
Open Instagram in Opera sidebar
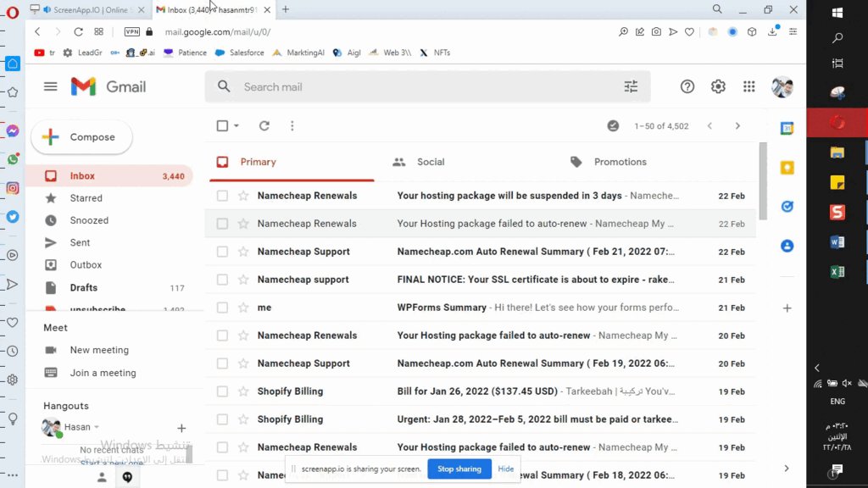(x=12, y=188)
